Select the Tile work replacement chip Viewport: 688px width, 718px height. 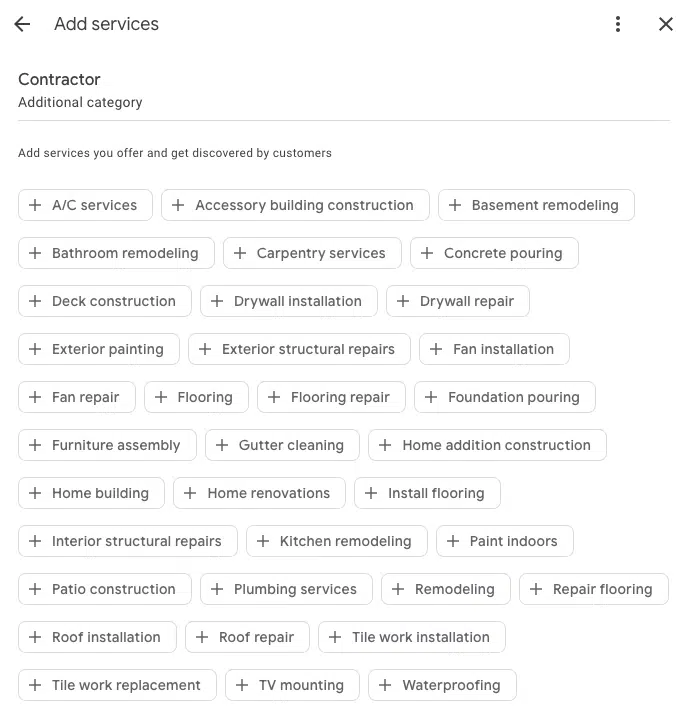coord(117,685)
